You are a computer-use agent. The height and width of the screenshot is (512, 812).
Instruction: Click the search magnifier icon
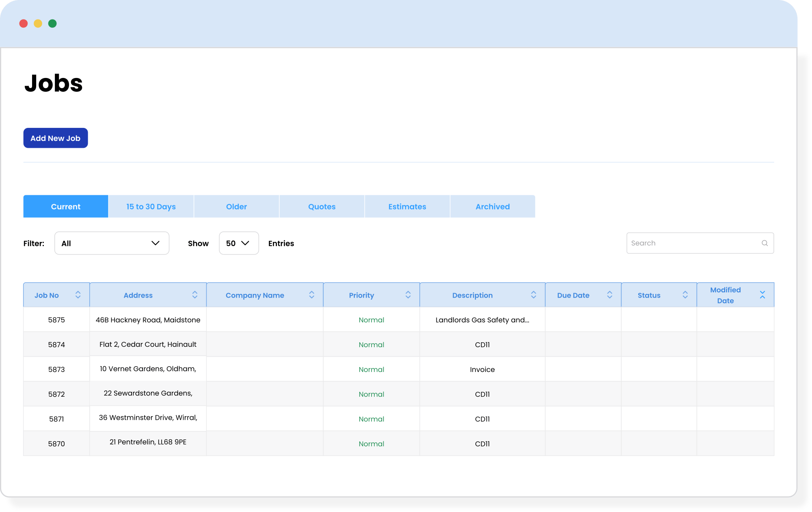(x=765, y=242)
